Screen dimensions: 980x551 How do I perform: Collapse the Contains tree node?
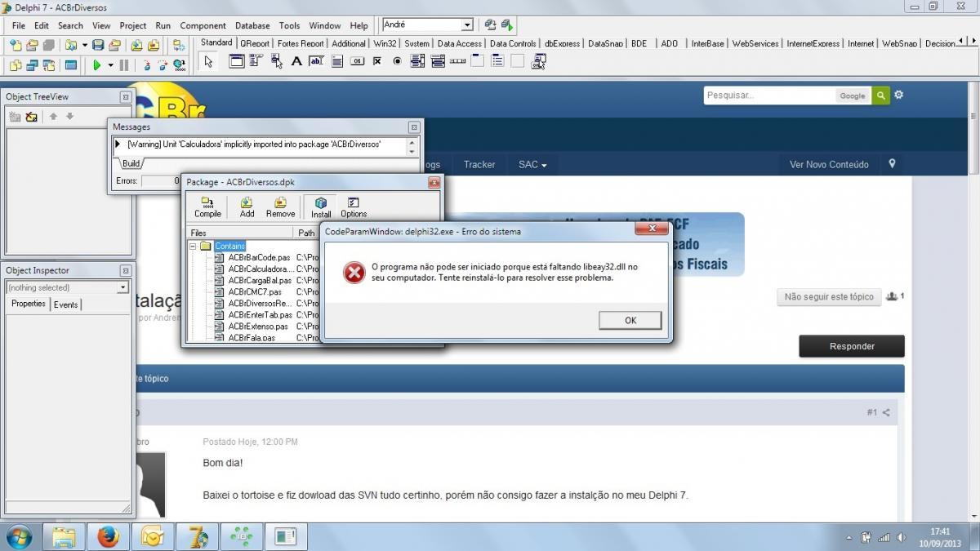194,246
